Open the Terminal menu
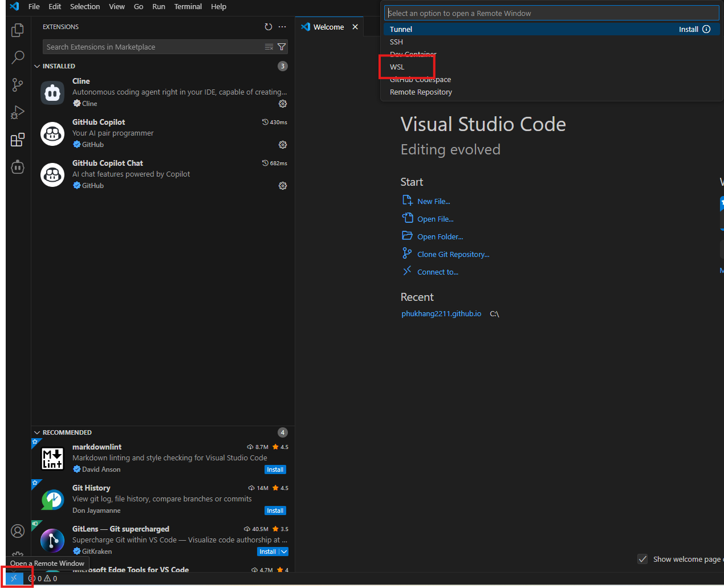The width and height of the screenshot is (724, 588). [188, 6]
